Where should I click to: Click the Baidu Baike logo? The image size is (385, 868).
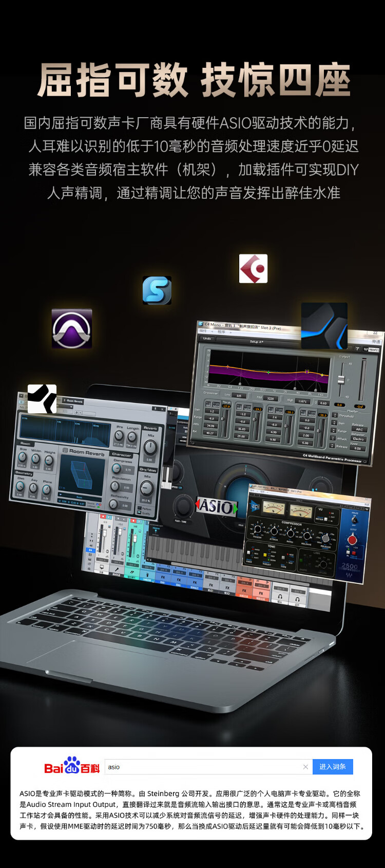72,766
